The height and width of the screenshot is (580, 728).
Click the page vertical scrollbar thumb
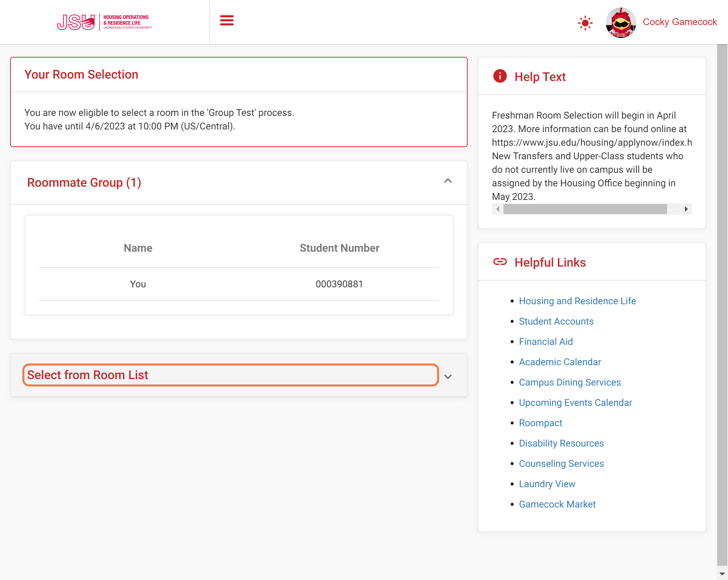[x=722, y=305]
